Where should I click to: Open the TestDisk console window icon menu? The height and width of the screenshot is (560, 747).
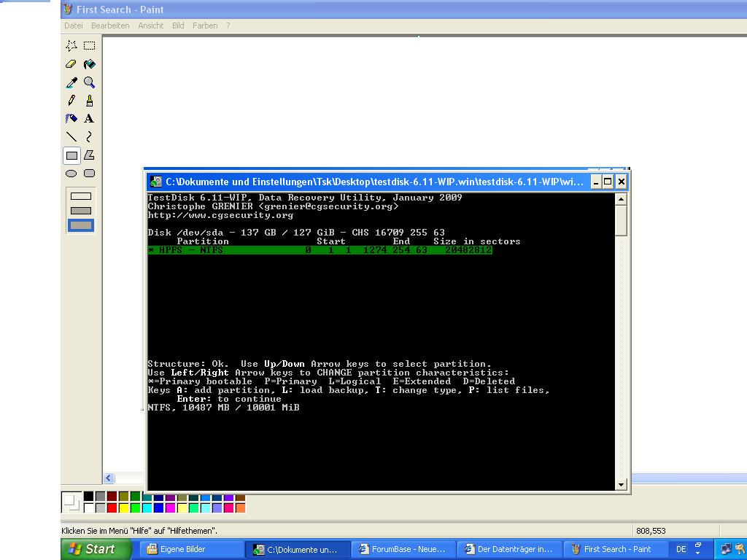[156, 182]
